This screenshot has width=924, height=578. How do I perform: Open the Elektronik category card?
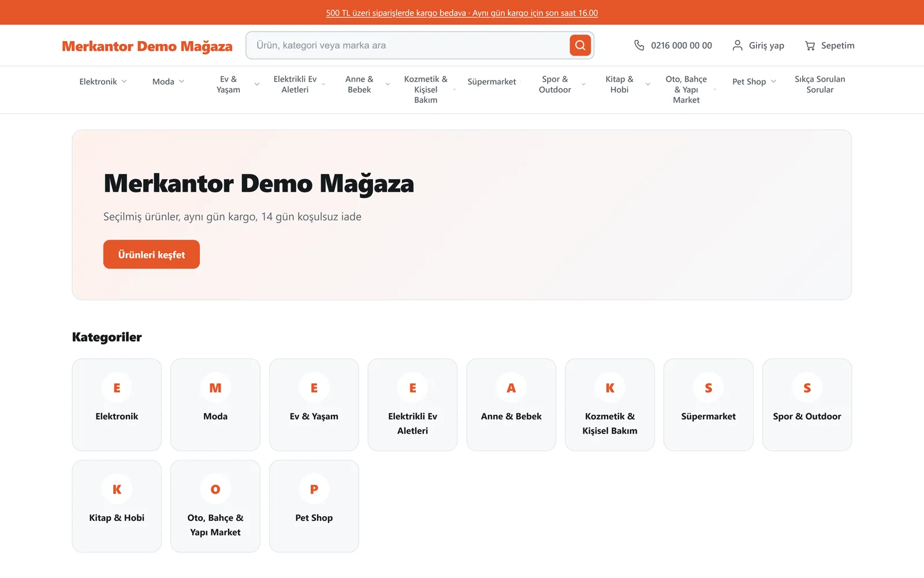(x=117, y=405)
